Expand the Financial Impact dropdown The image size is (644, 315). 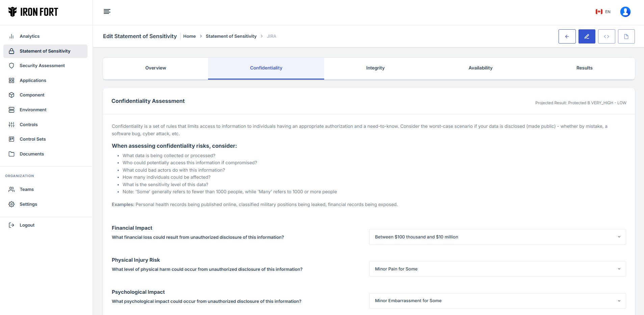(x=497, y=237)
